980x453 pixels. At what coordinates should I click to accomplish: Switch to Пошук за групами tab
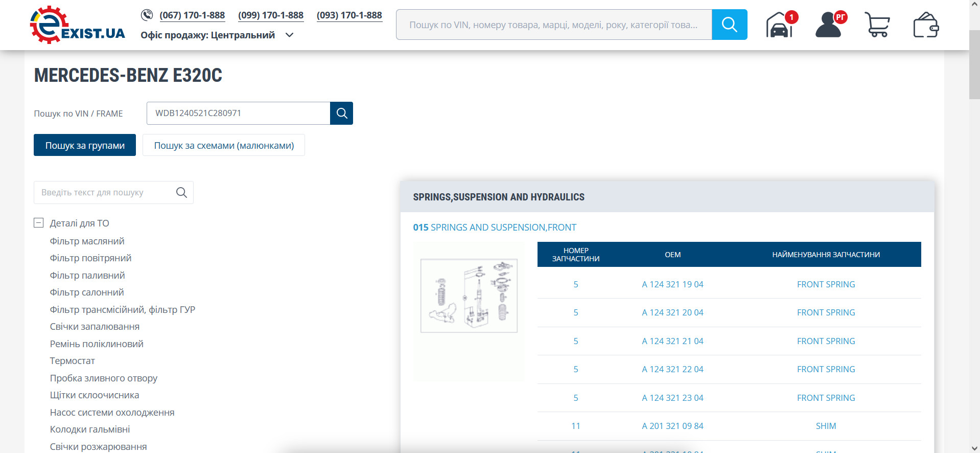pyautogui.click(x=85, y=145)
